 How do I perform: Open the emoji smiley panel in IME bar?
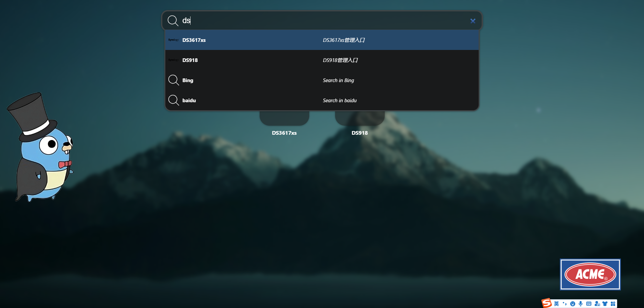pos(573,304)
